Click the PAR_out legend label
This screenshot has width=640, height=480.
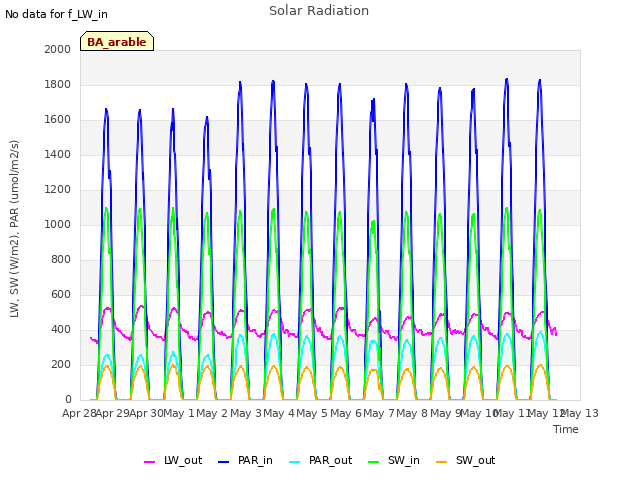pos(331,460)
